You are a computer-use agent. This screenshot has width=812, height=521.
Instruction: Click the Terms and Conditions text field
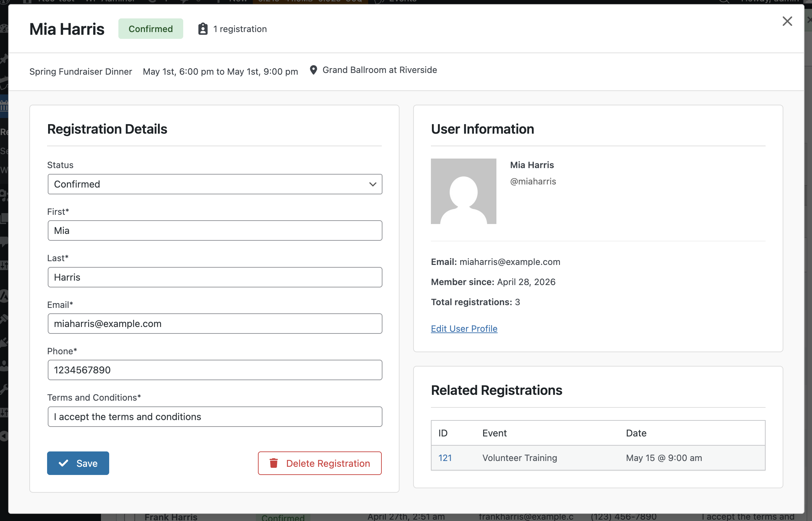click(214, 417)
